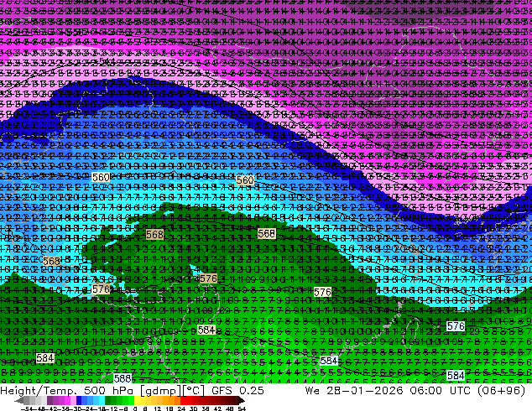Screen dimensions: 532x411
Task: Click the '06:00' time text
Action: pyautogui.click(x=425, y=390)
